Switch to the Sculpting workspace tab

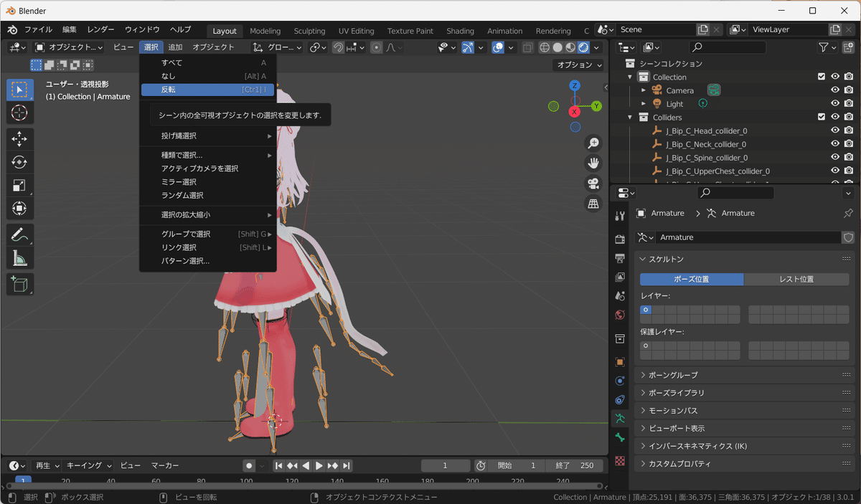coord(309,31)
